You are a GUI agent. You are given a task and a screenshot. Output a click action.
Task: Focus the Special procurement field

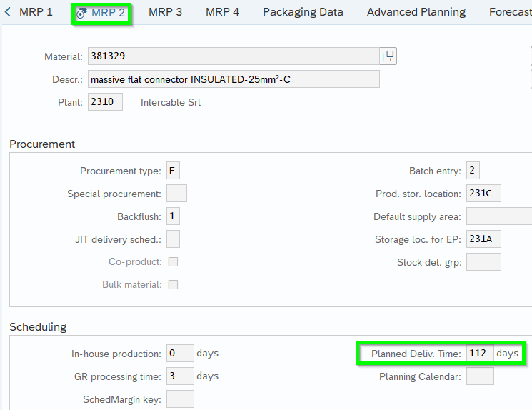pyautogui.click(x=176, y=194)
